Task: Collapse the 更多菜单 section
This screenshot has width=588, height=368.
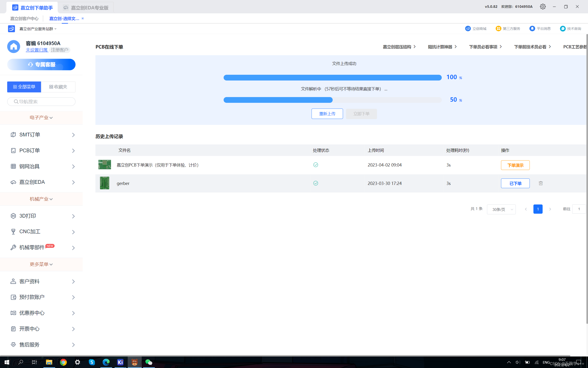Action: point(41,264)
